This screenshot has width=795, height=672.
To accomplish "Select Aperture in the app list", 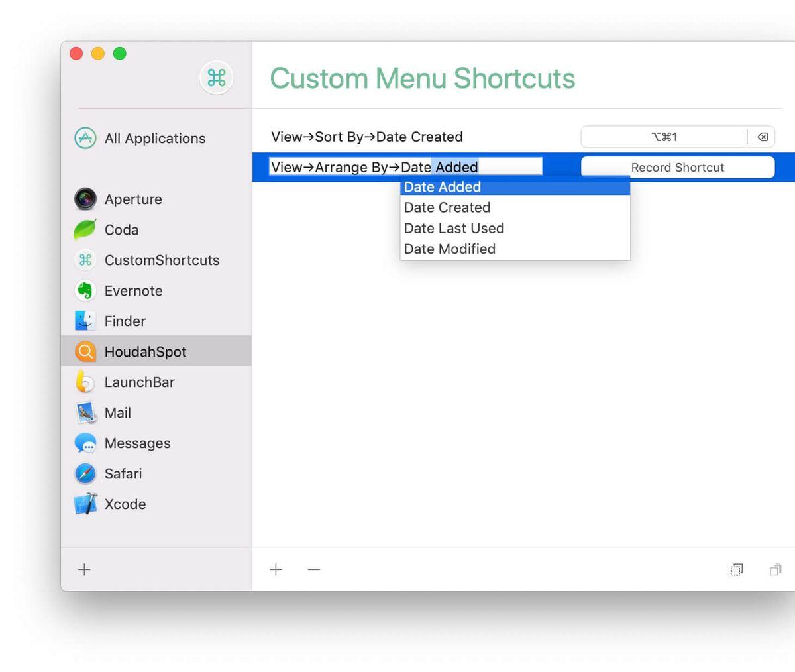I will 156,199.
